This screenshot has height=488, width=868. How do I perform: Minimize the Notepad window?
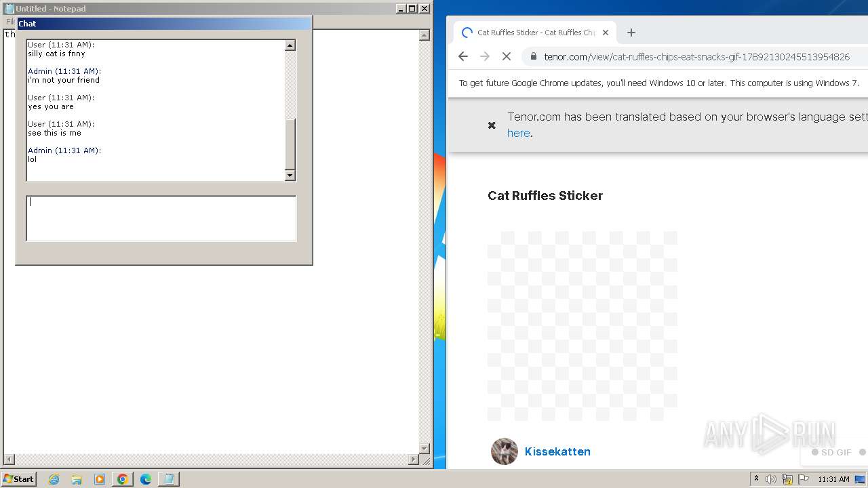401,8
